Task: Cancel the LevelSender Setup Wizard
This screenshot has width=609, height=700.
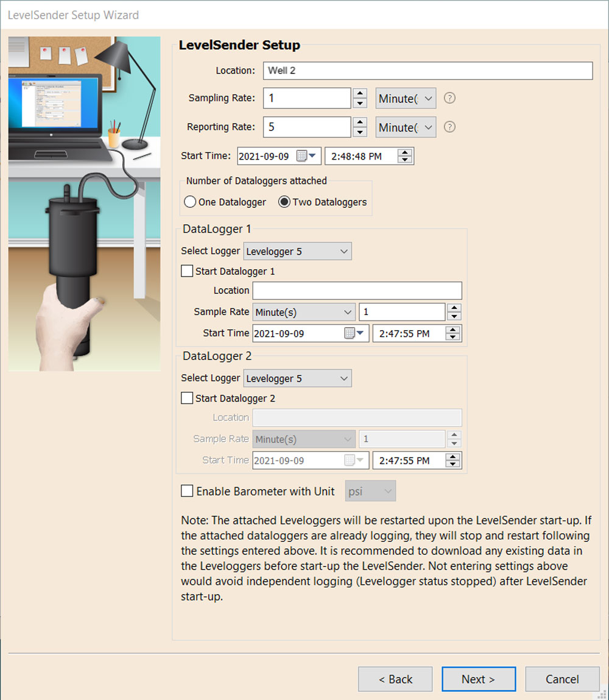Action: click(x=561, y=679)
